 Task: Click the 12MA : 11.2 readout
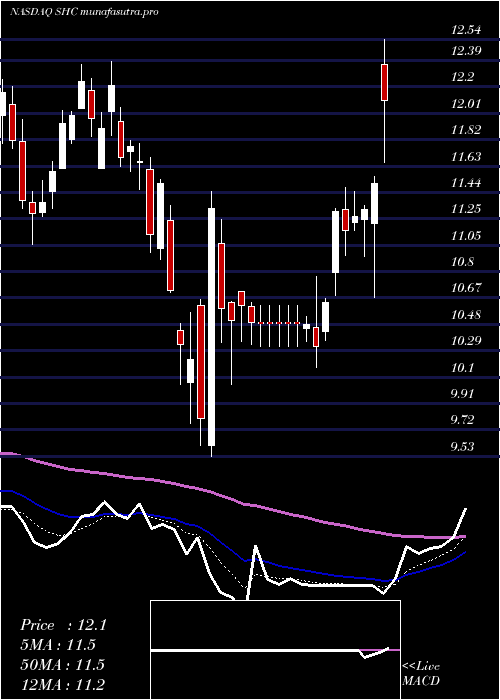(62, 684)
